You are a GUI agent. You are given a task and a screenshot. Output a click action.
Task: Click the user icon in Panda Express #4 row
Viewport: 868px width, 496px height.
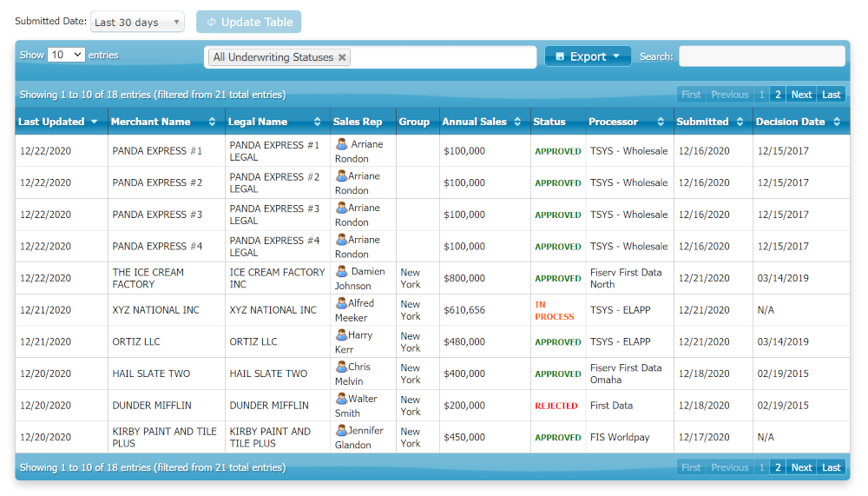(342, 240)
